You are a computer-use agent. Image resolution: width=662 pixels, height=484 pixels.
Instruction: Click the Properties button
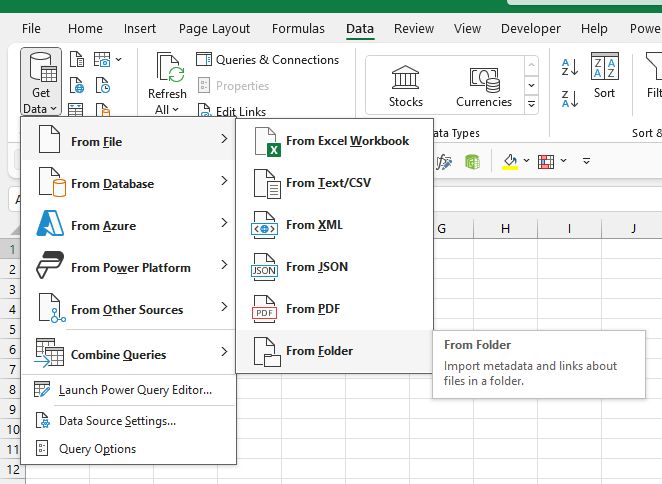click(233, 86)
